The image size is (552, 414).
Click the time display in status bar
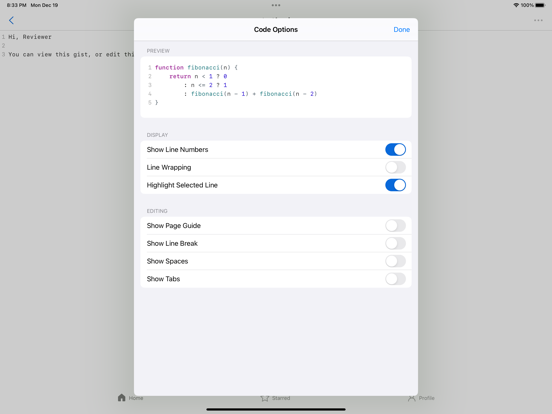17,5
